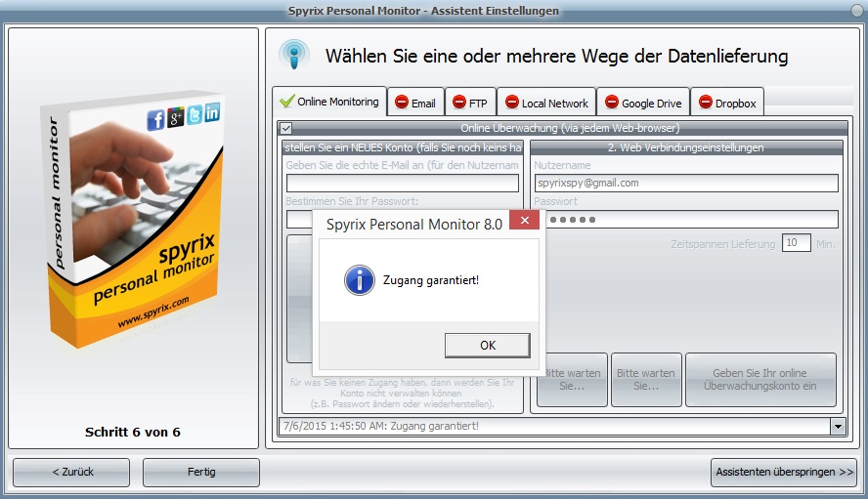The height and width of the screenshot is (499, 868).
Task: Switch to the Online Monitoring tab
Action: (329, 102)
